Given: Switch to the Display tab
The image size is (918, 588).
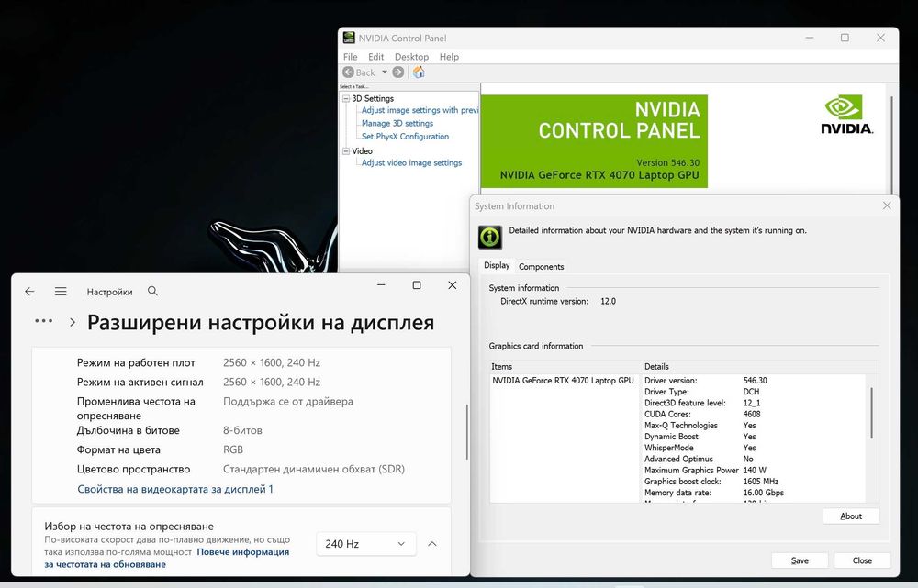Looking at the screenshot, I should [x=497, y=265].
